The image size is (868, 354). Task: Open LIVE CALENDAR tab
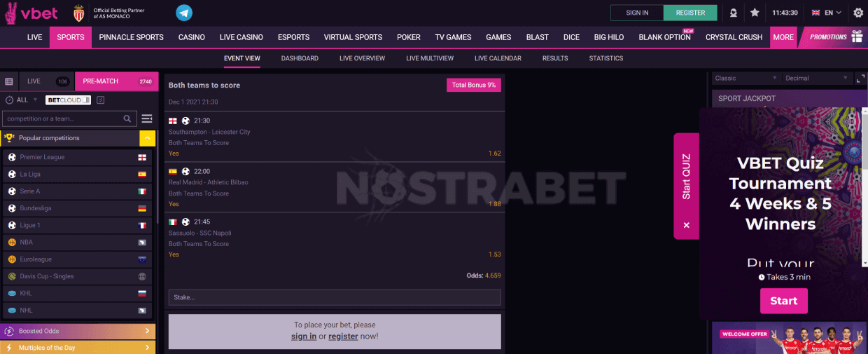point(498,58)
